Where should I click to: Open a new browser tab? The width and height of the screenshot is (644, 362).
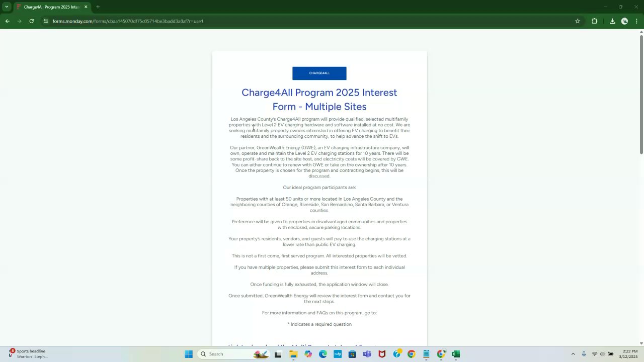point(98,7)
